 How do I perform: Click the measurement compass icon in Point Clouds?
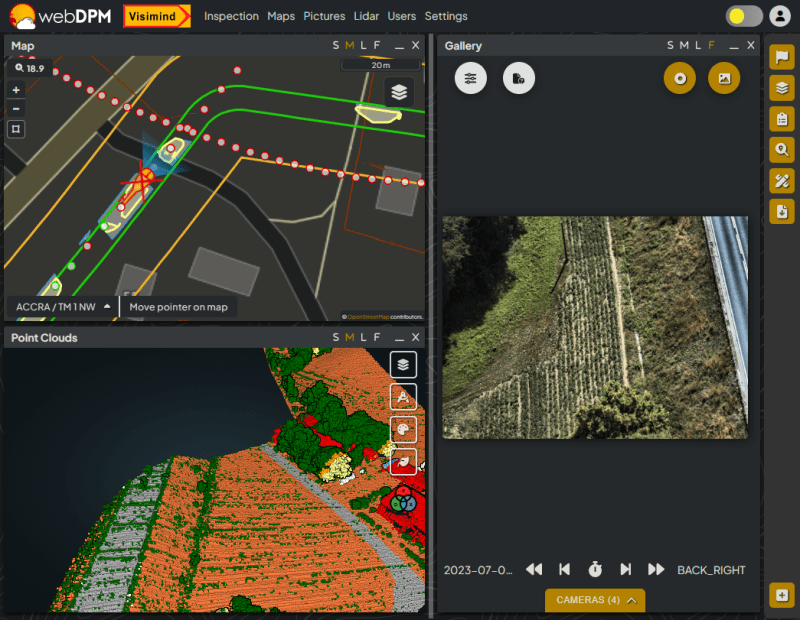click(x=402, y=396)
